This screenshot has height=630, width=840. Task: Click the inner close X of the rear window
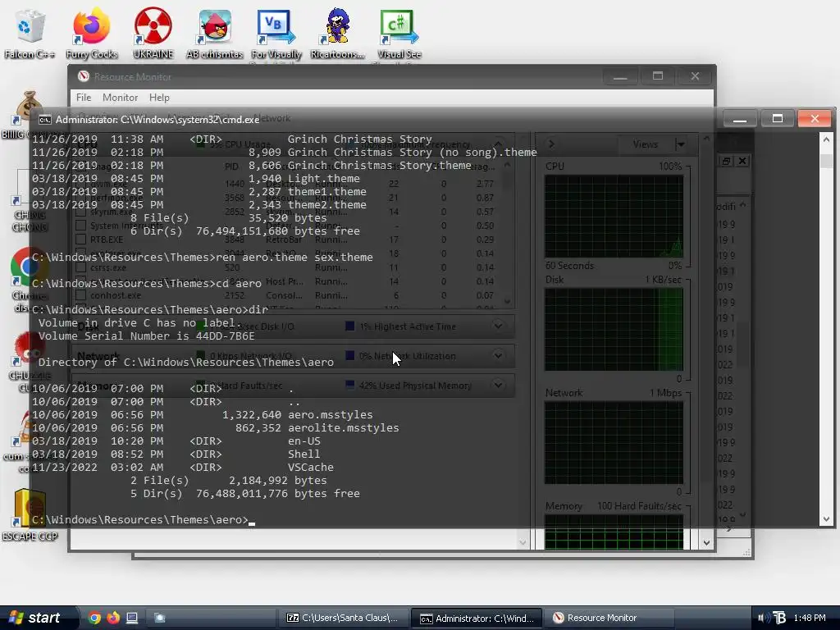tap(742, 161)
